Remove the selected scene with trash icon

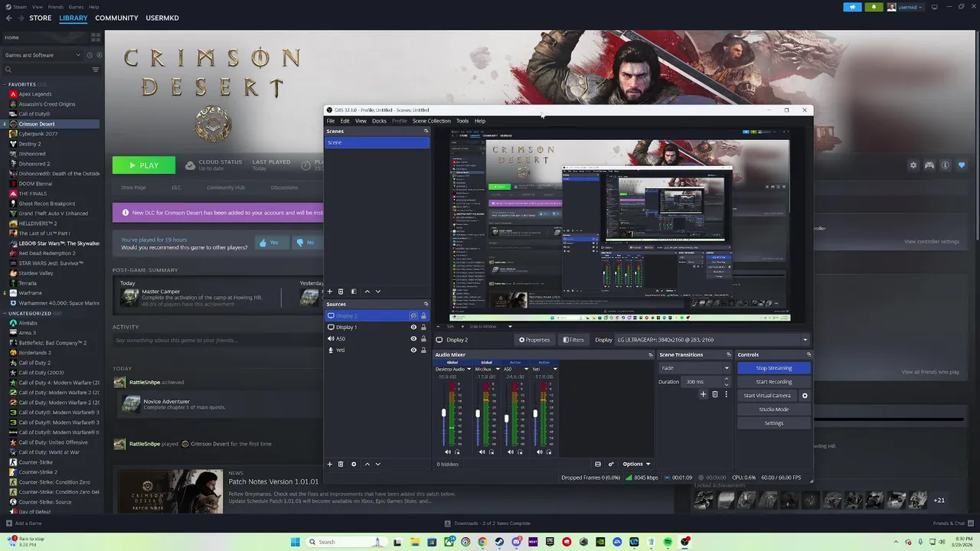click(341, 291)
